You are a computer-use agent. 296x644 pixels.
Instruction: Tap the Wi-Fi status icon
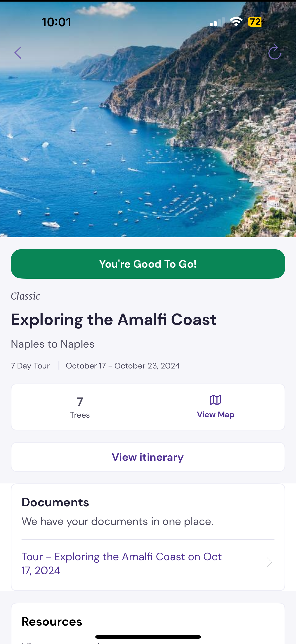pos(236,22)
